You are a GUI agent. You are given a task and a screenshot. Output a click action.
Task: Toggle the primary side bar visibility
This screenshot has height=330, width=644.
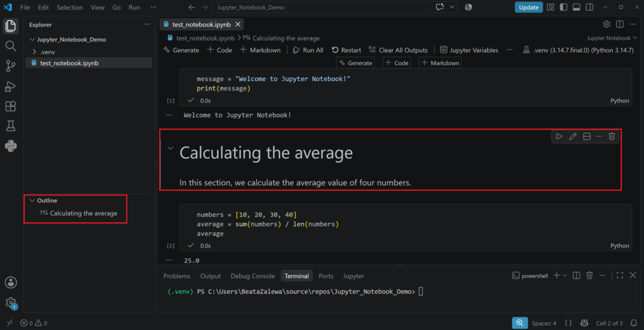coord(563,7)
